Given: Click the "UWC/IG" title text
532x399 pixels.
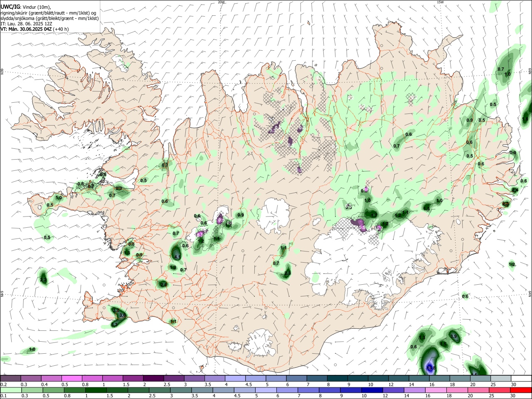Looking at the screenshot, I should 10,7.
